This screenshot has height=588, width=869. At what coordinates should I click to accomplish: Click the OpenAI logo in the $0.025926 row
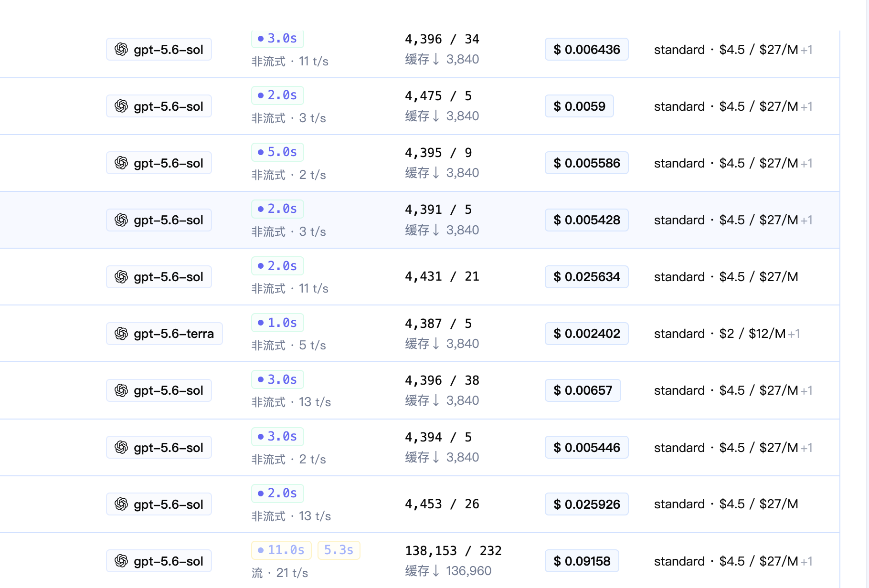click(121, 504)
